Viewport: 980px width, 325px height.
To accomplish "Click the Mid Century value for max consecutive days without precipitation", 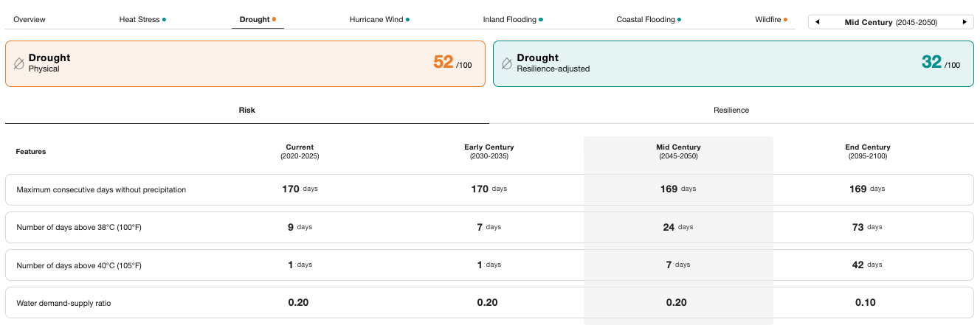I will 678,189.
